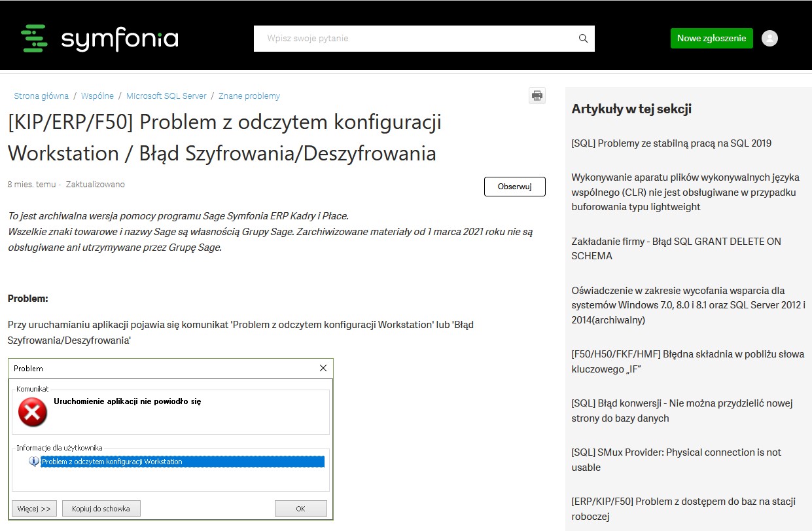The image size is (812, 531).
Task: Click the 'Problem:' bold label
Action: 28,299
